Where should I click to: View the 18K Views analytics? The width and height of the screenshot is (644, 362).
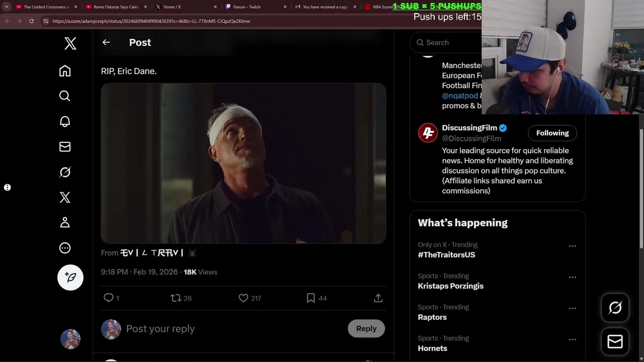tap(200, 272)
